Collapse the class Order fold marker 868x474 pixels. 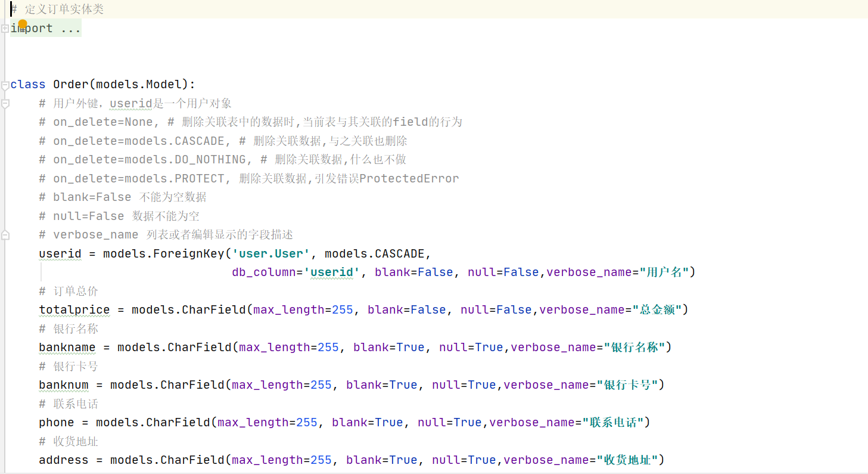coord(5,85)
